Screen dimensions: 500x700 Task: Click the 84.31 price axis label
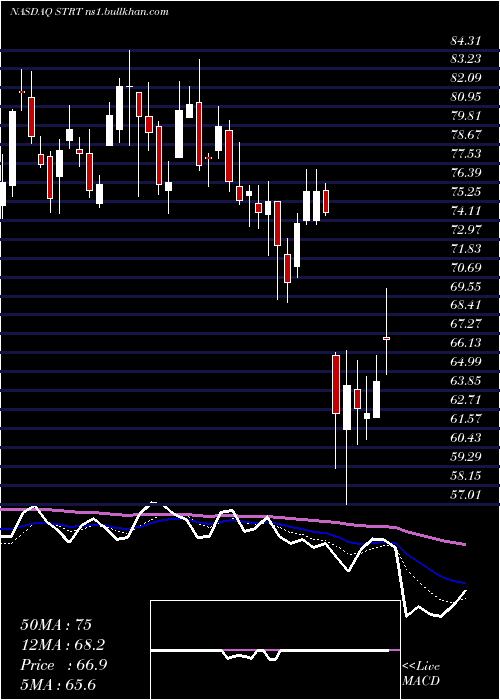pos(466,41)
